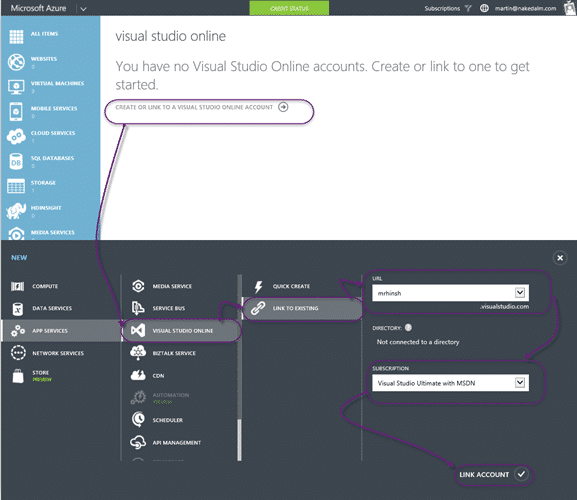Select the BizTalk Service label
Screen dimensions: 577x500
174,353
